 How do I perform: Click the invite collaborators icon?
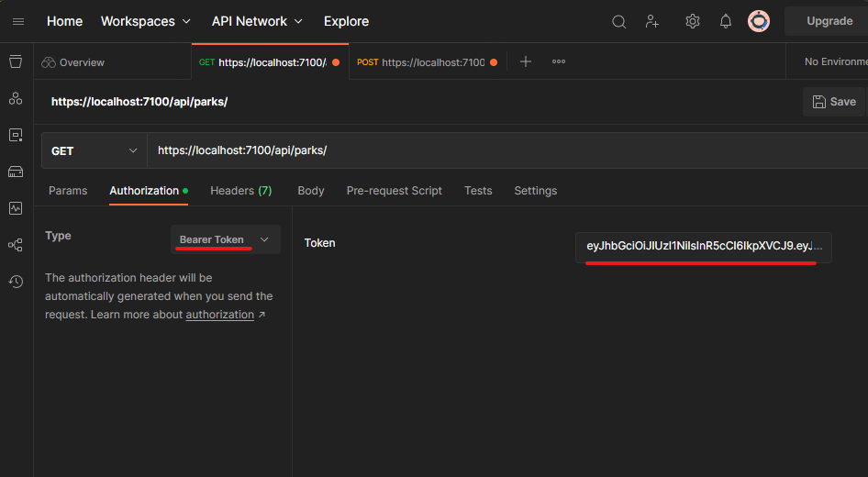(x=652, y=22)
